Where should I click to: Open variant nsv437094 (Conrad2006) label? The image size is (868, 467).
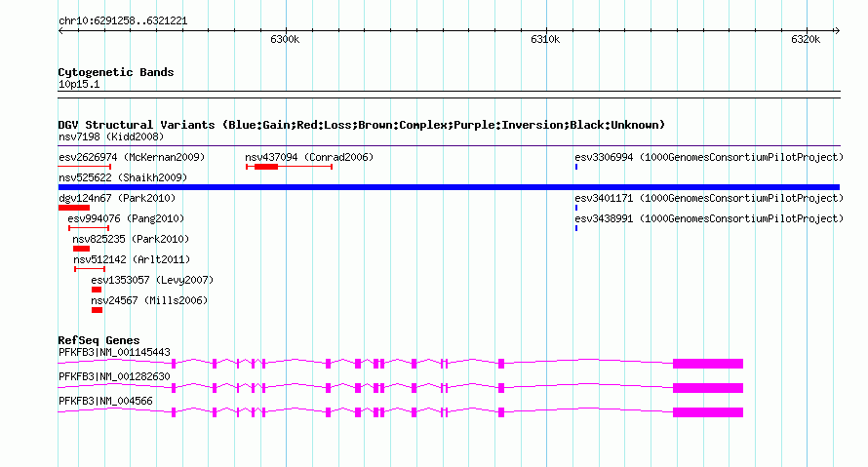click(309, 157)
